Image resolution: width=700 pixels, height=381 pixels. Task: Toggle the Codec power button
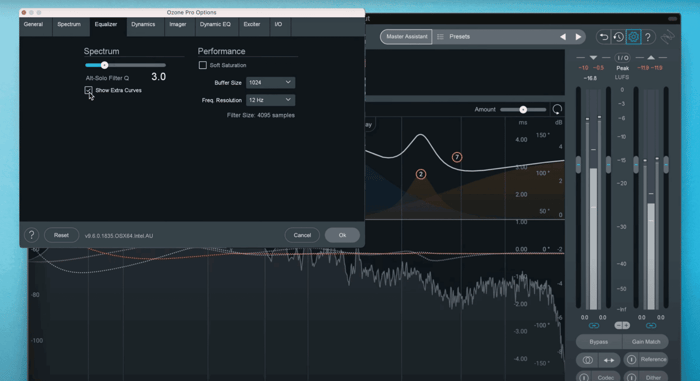[x=584, y=377]
